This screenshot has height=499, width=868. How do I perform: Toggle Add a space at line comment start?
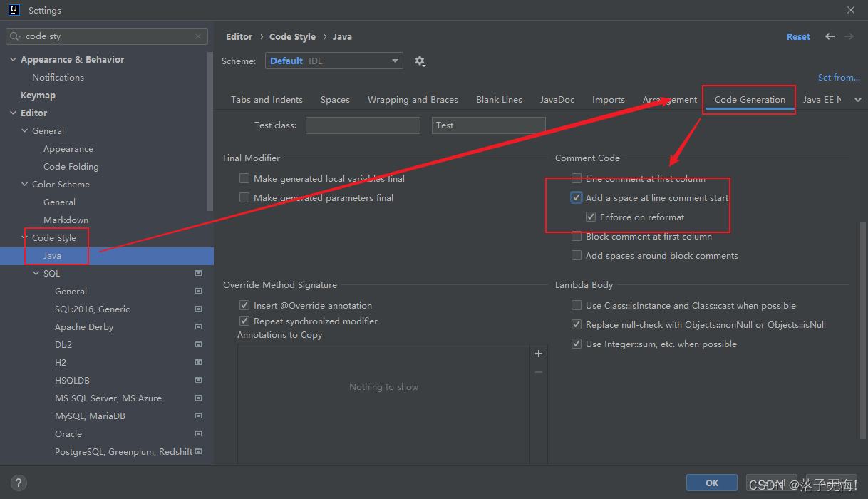pos(577,198)
